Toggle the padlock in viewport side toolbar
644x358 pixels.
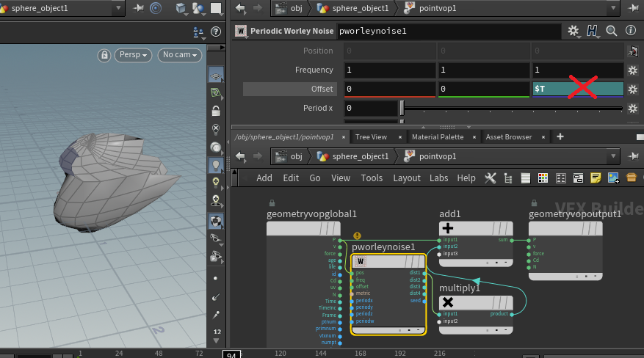[216, 111]
